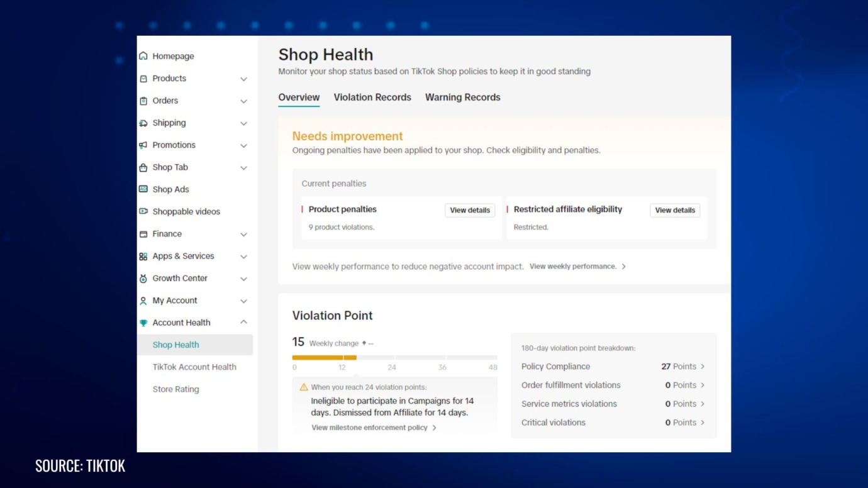Expand the Products menu chevron
The height and width of the screenshot is (488, 868).
243,79
